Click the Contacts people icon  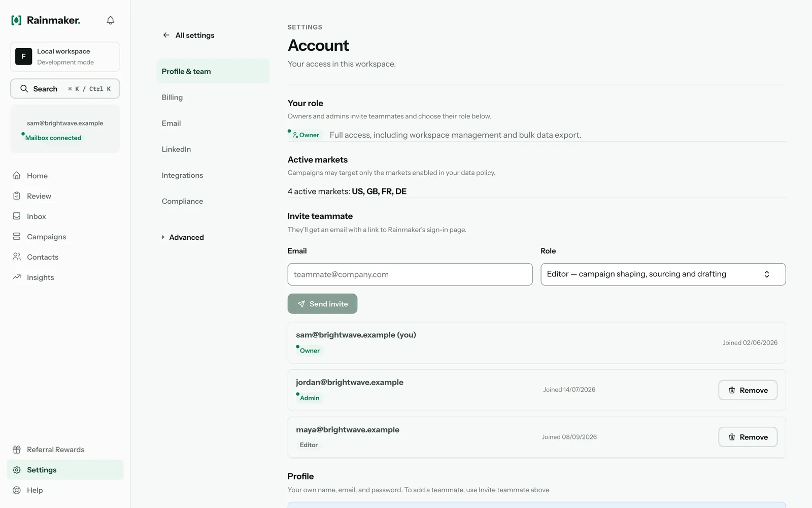click(17, 257)
